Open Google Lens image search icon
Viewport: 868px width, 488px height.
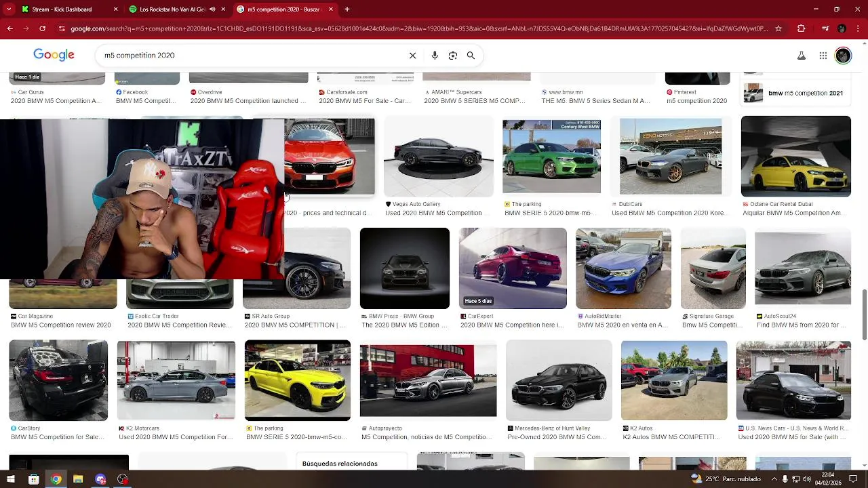point(453,56)
